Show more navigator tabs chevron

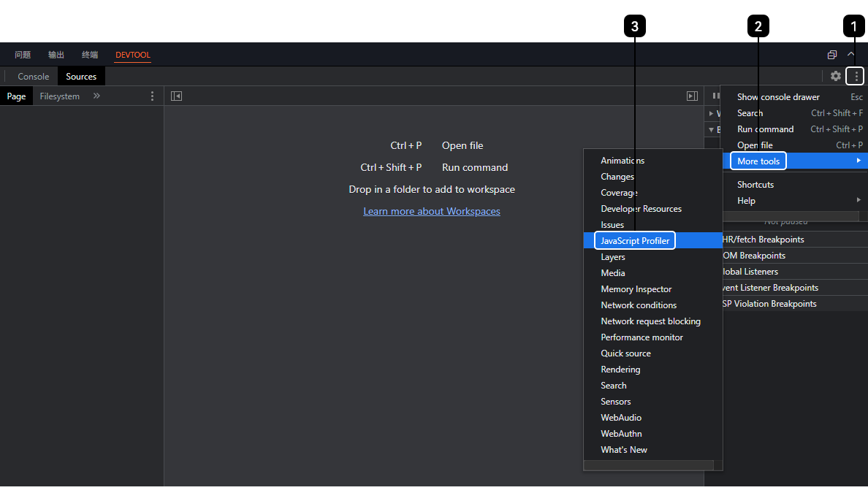96,96
